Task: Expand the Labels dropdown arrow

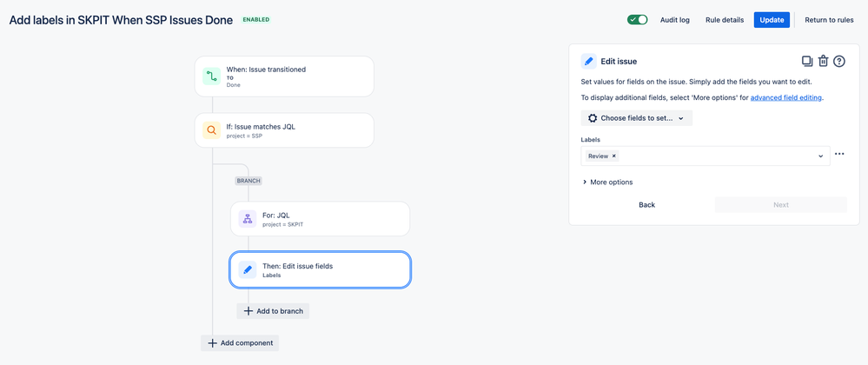Action: coord(820,156)
